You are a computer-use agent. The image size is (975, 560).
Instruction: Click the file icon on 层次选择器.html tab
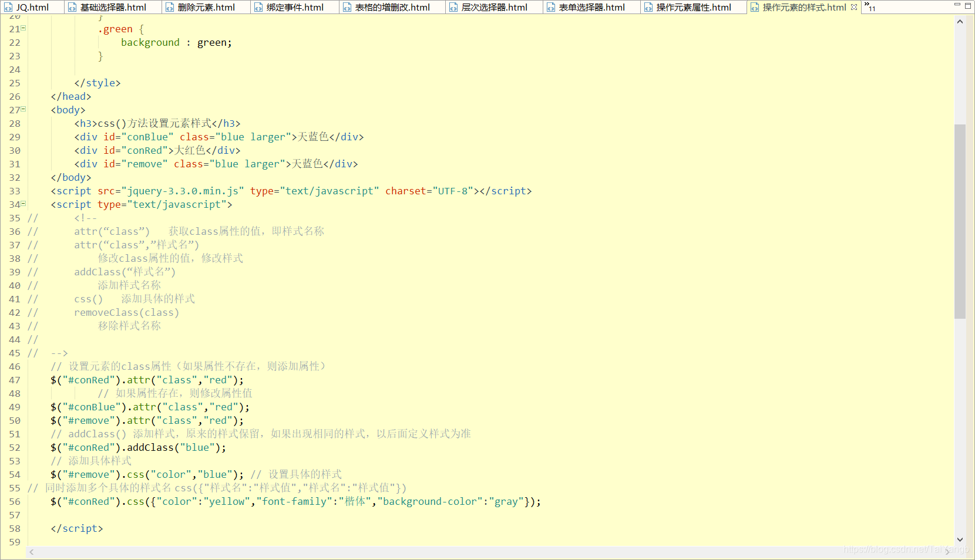[x=453, y=8]
